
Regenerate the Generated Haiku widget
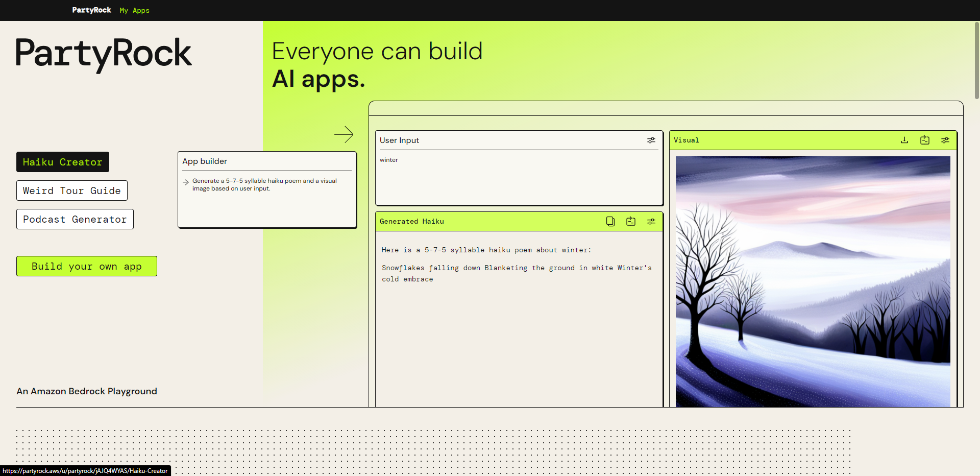[x=631, y=221]
